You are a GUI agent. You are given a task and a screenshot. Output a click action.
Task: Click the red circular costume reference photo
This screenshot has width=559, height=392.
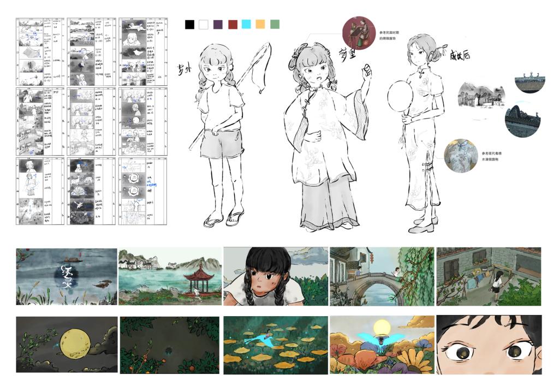(x=359, y=33)
